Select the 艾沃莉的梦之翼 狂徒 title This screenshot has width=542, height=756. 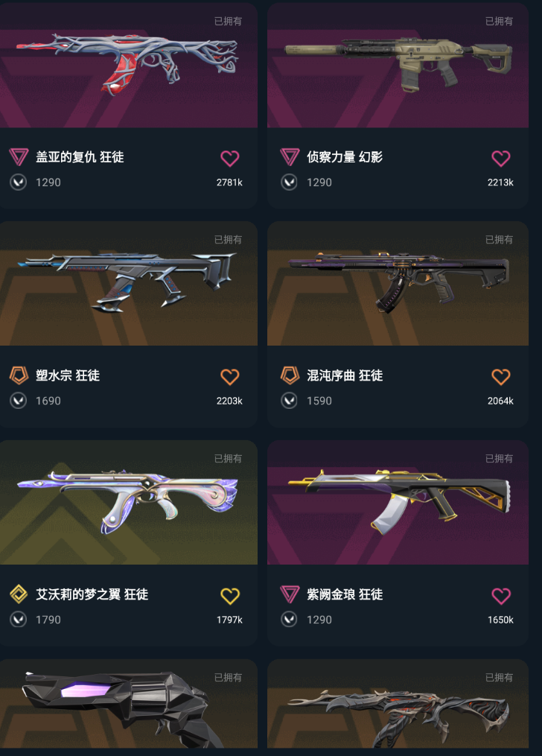point(92,594)
